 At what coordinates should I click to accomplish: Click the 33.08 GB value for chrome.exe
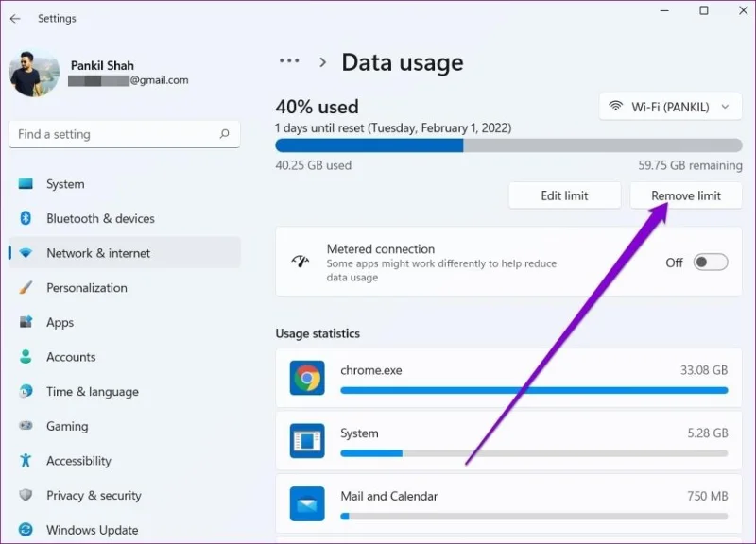click(x=704, y=370)
